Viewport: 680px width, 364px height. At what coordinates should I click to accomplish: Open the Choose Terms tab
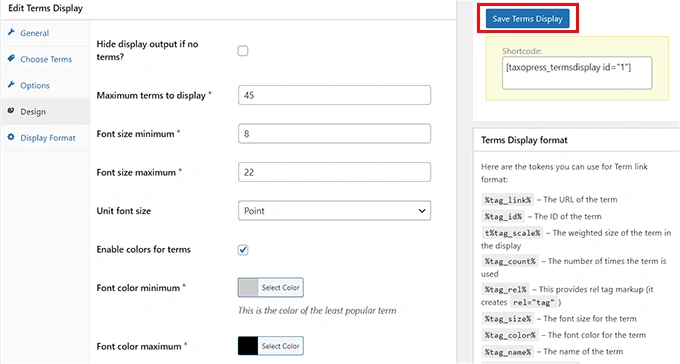pos(46,59)
